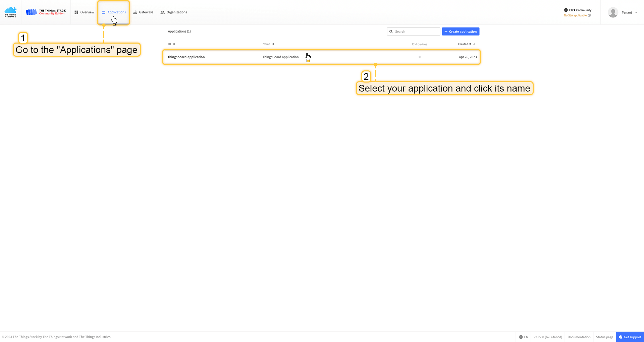Open the Overview tab
The width and height of the screenshot is (644, 342).
click(84, 12)
